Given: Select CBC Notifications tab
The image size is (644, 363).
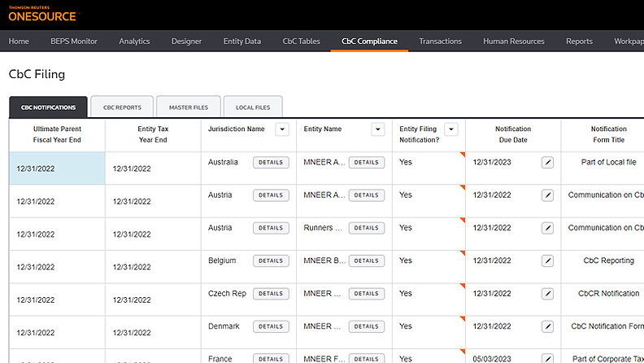Looking at the screenshot, I should (x=48, y=107).
